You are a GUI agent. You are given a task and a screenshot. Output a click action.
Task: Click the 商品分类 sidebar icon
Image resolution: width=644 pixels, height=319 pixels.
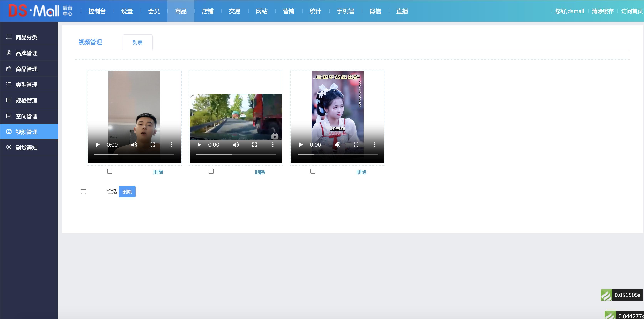tap(9, 37)
